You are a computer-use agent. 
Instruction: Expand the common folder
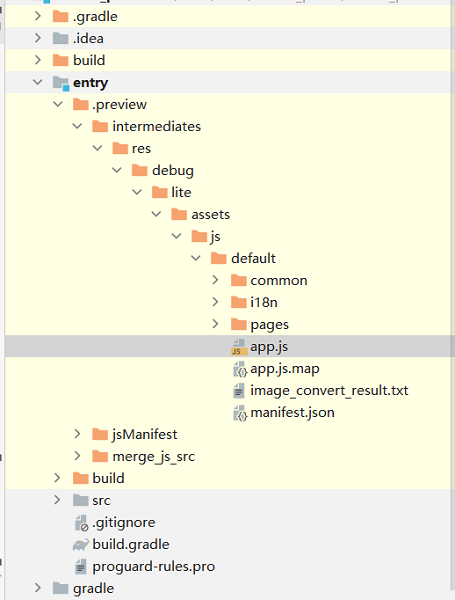[x=215, y=280]
